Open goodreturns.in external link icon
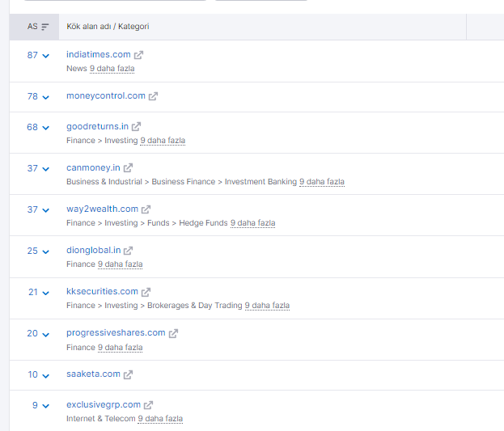Image resolution: width=504 pixels, height=431 pixels. (x=136, y=127)
